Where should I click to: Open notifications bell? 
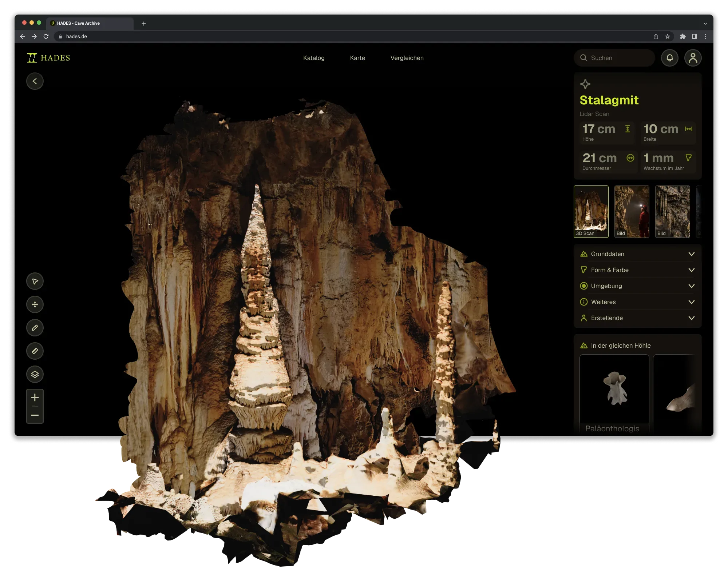[670, 58]
